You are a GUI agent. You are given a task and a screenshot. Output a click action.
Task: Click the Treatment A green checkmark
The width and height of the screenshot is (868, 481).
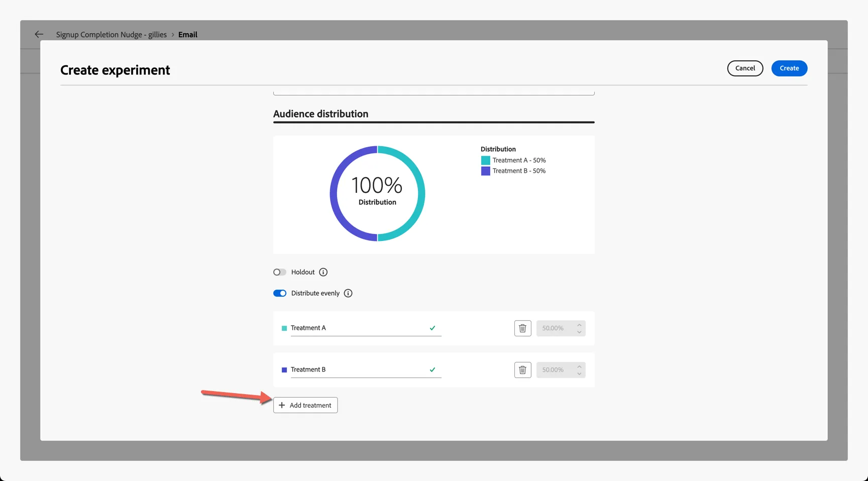(x=432, y=328)
